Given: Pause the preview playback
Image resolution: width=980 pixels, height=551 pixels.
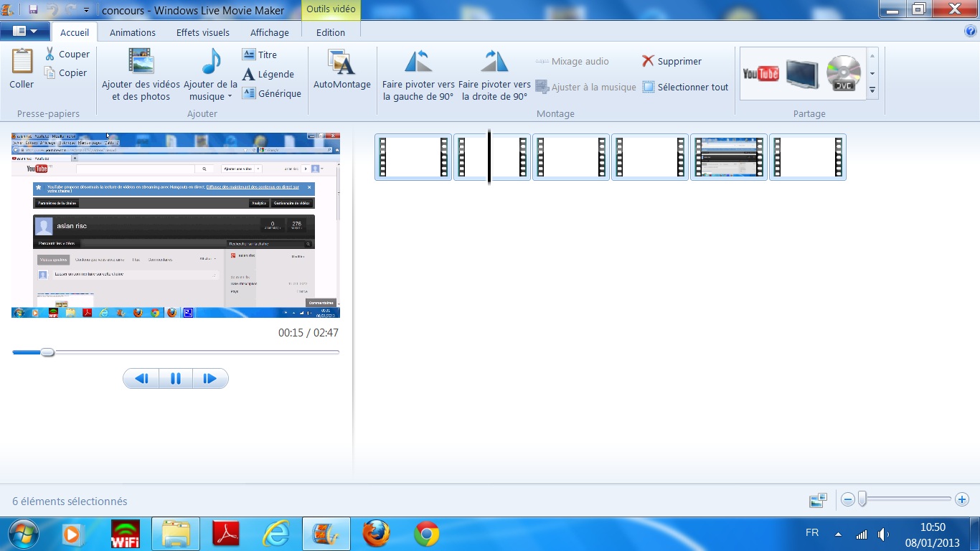Looking at the screenshot, I should click(x=176, y=379).
